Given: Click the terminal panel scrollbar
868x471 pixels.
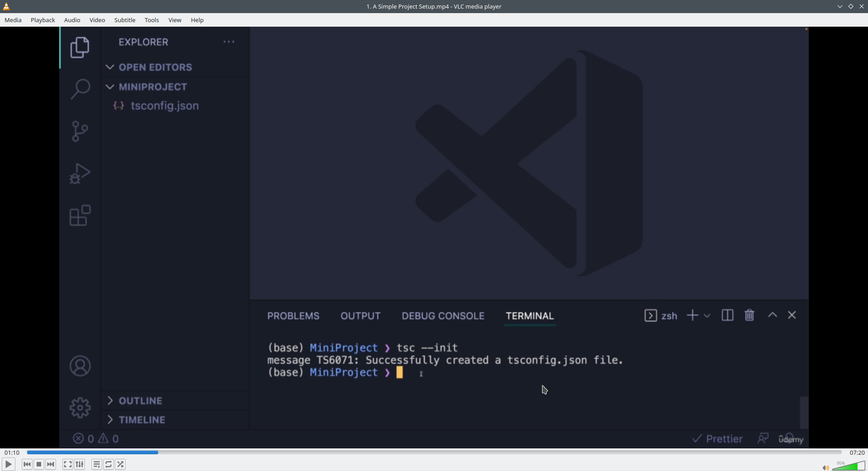Looking at the screenshot, I should point(804,413).
